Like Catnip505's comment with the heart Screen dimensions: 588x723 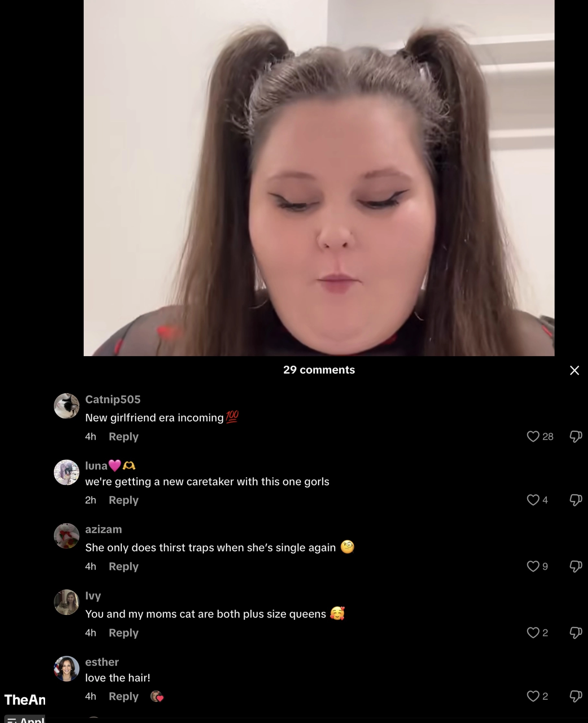pos(533,436)
